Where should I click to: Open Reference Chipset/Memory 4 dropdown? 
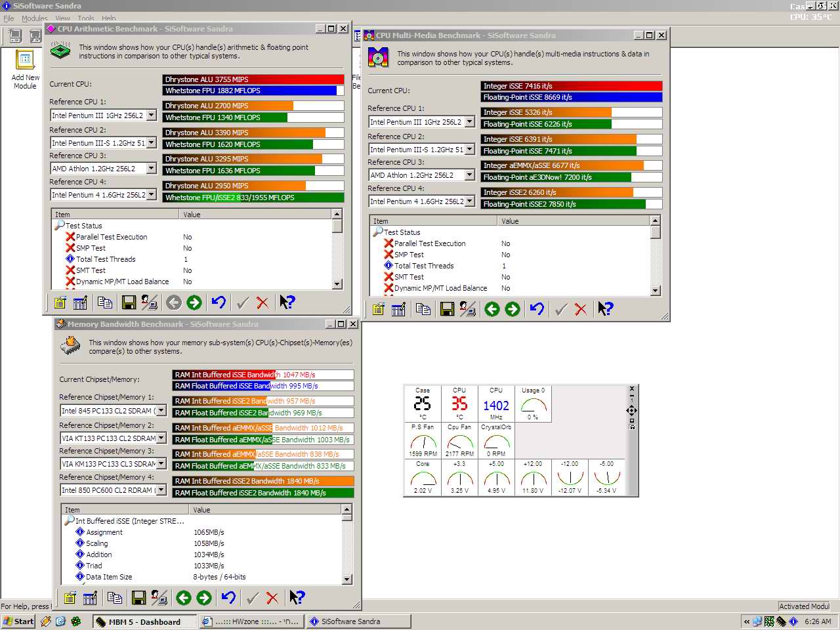161,490
